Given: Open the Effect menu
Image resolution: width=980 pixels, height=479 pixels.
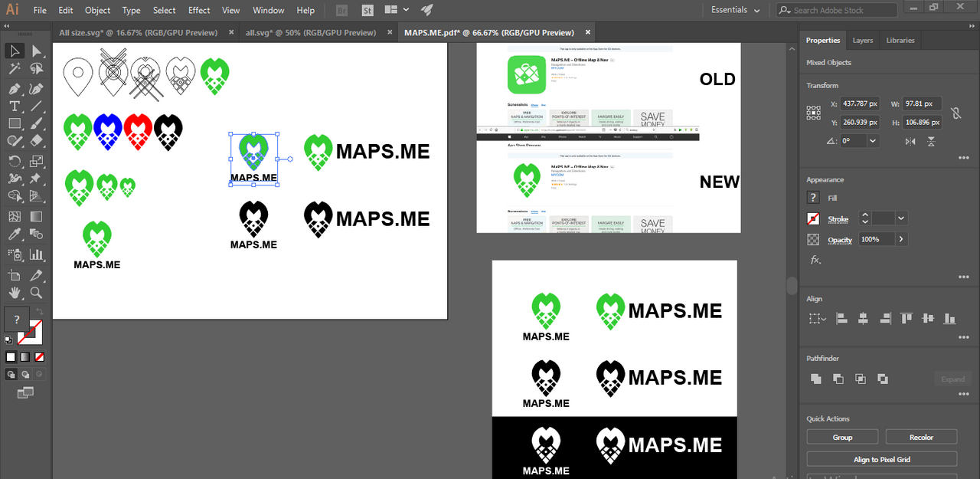Looking at the screenshot, I should 199,10.
